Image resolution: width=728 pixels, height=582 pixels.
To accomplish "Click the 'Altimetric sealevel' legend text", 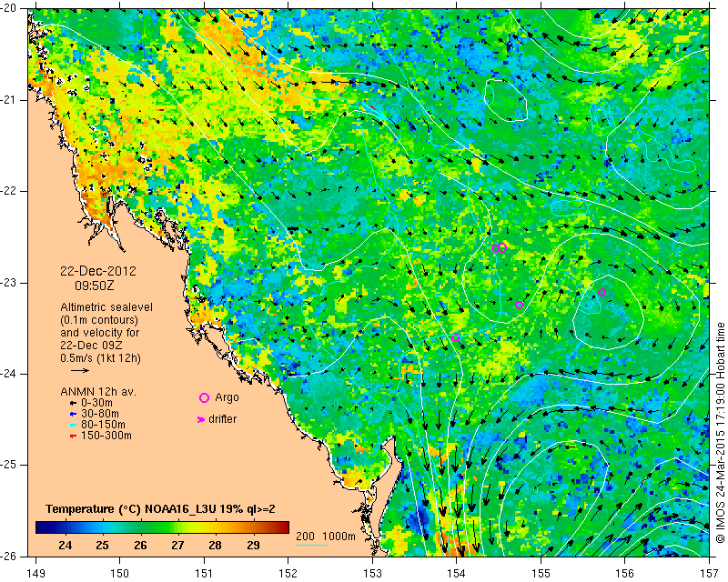I will (x=106, y=307).
